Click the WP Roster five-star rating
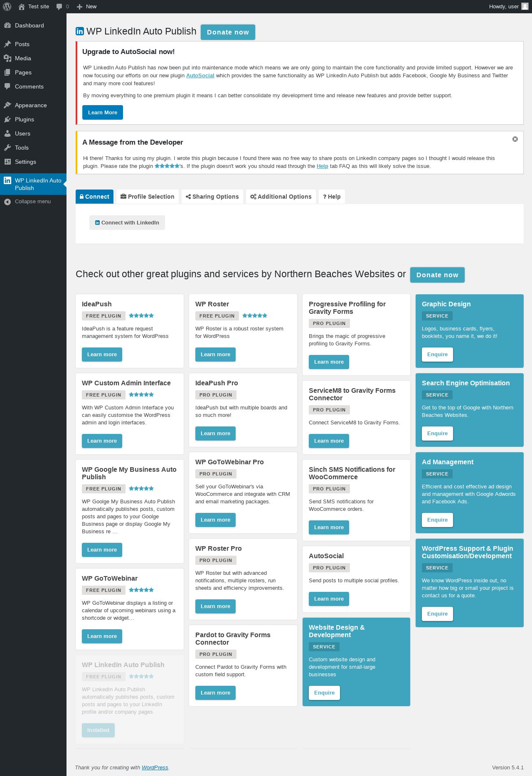Screen dimensions: 532x776 255,315
